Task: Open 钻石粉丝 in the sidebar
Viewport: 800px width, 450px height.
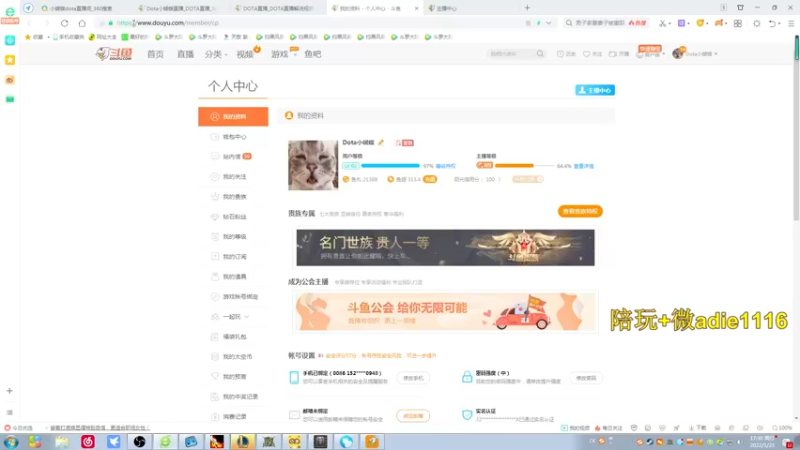Action: pyautogui.click(x=233, y=217)
